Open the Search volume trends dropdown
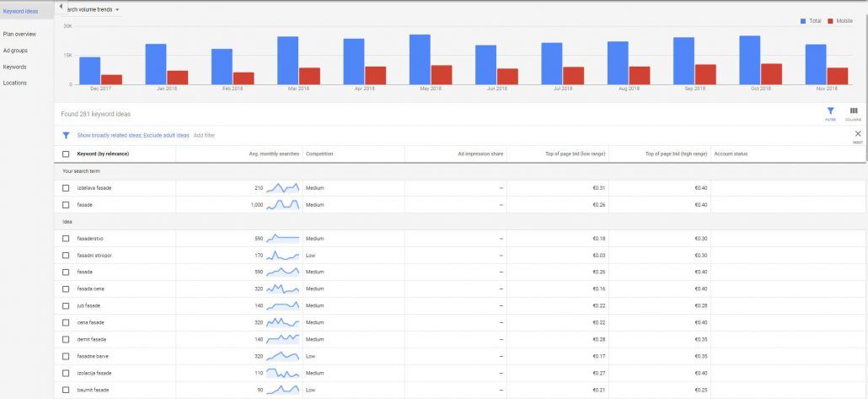Image resolution: width=868 pixels, height=399 pixels. (x=93, y=9)
